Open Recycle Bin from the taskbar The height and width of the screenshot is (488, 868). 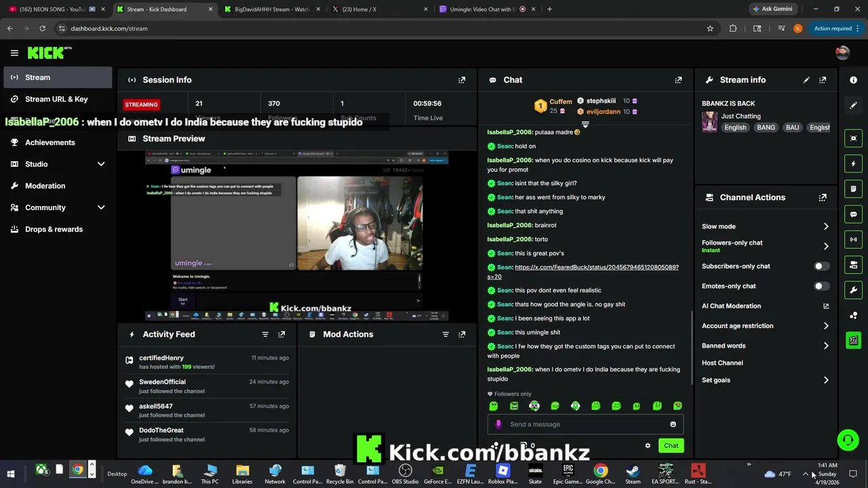coord(340,474)
